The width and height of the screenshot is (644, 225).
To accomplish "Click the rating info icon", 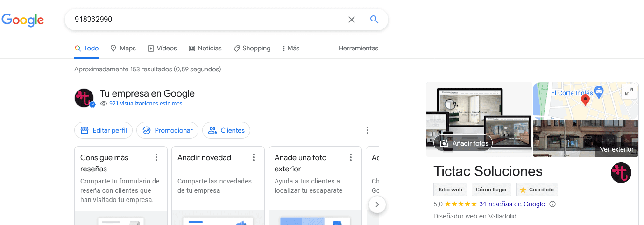I will click(552, 204).
